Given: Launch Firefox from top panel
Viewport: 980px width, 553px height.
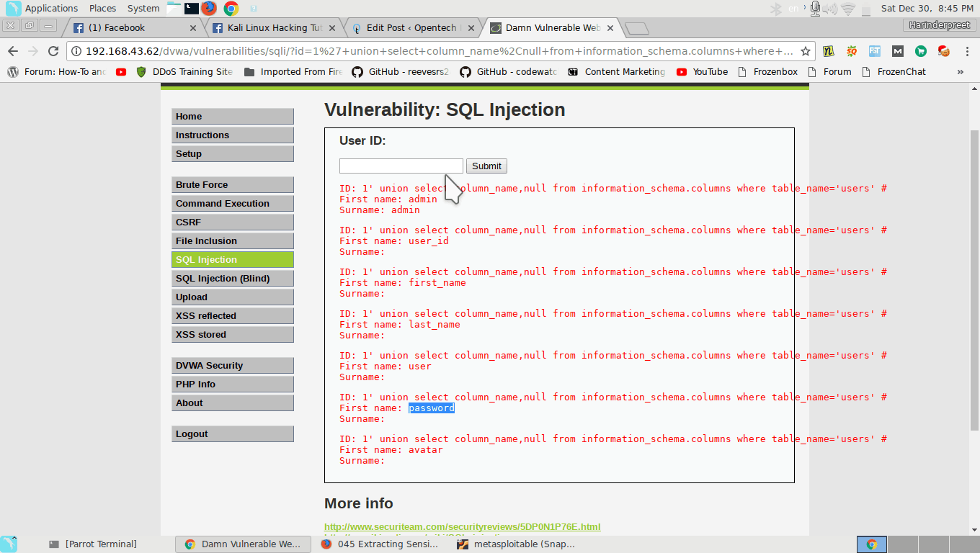Looking at the screenshot, I should tap(209, 9).
